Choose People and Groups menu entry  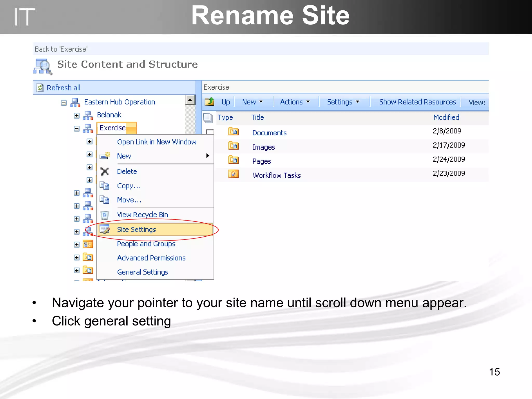click(146, 244)
